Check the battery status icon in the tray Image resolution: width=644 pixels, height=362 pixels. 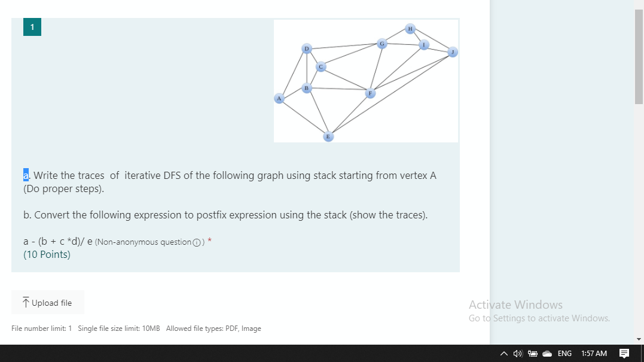coord(531,353)
